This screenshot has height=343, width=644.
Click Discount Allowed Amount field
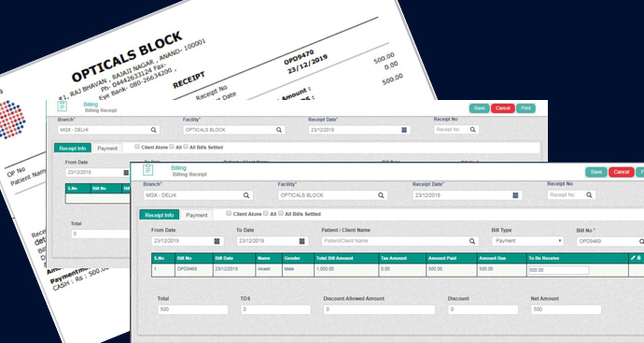pyautogui.click(x=379, y=309)
